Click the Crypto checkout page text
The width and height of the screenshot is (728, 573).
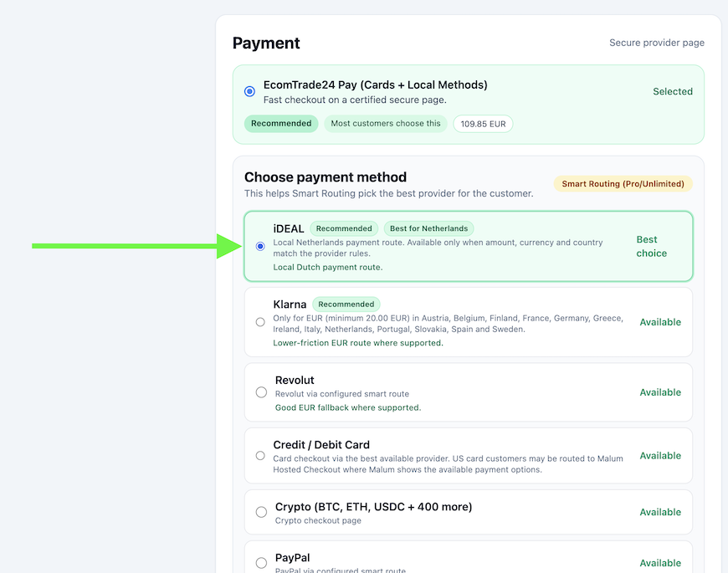[x=318, y=520]
